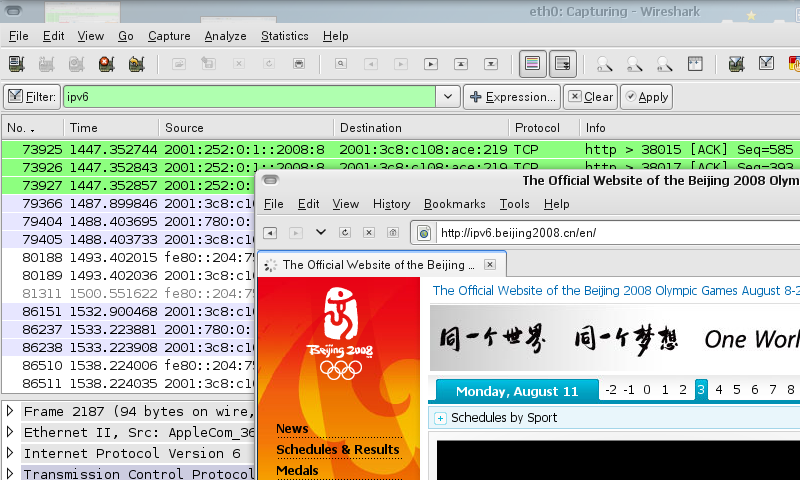Click the print packets toolbar icon
The image size is (800, 480).
[299, 64]
